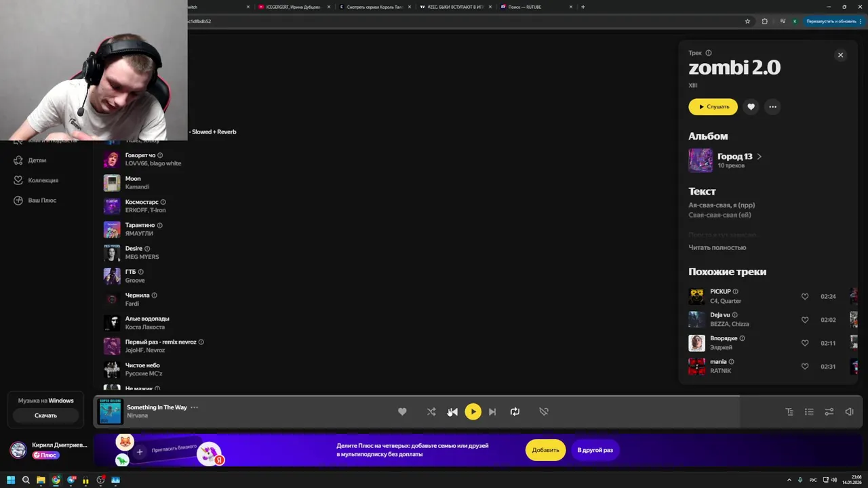
Task: Like zombi 2.0 with heart button
Action: click(751, 106)
